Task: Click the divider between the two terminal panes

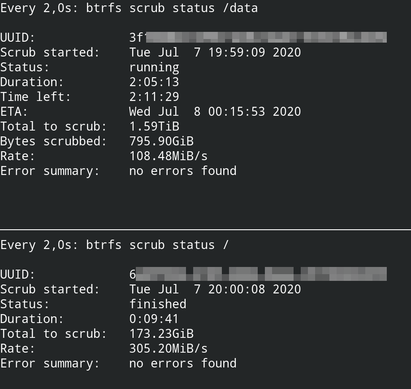Action: 205,229
